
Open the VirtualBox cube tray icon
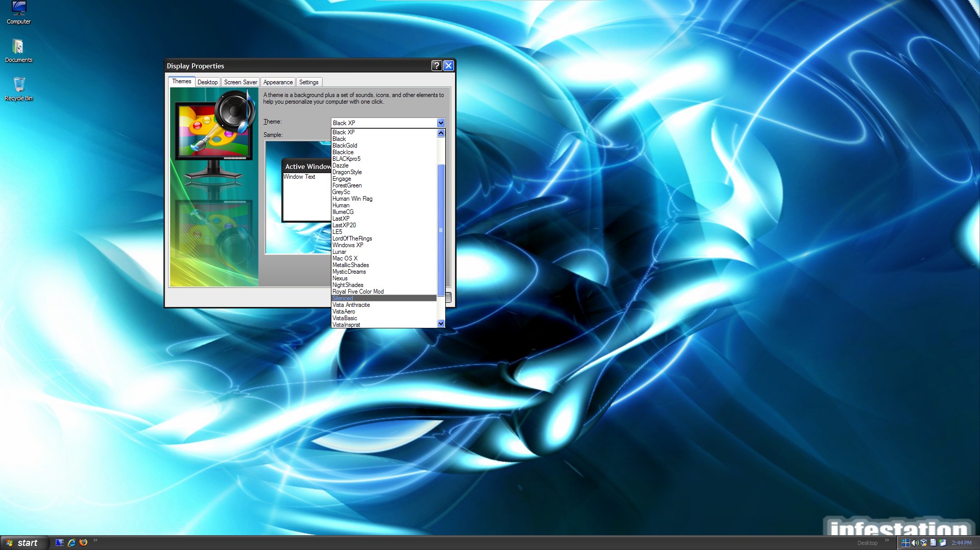pyautogui.click(x=924, y=543)
